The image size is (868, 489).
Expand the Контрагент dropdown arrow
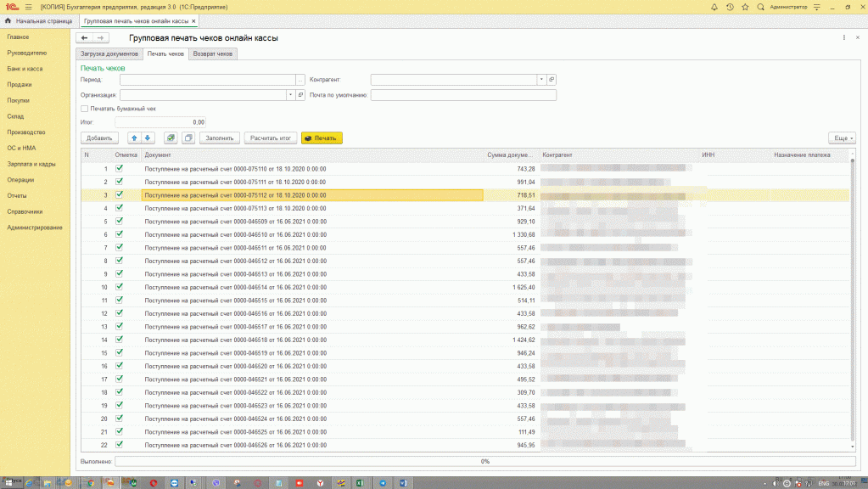(x=541, y=80)
